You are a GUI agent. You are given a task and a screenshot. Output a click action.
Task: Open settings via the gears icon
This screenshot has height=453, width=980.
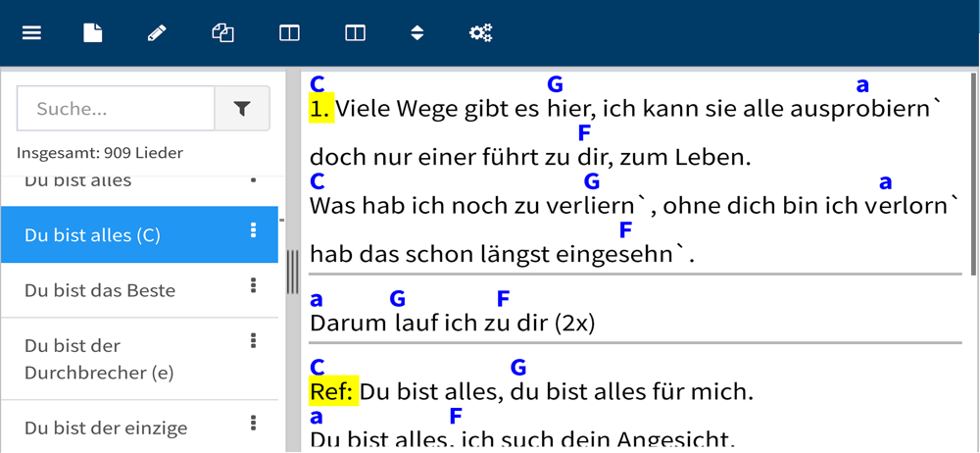tap(480, 32)
